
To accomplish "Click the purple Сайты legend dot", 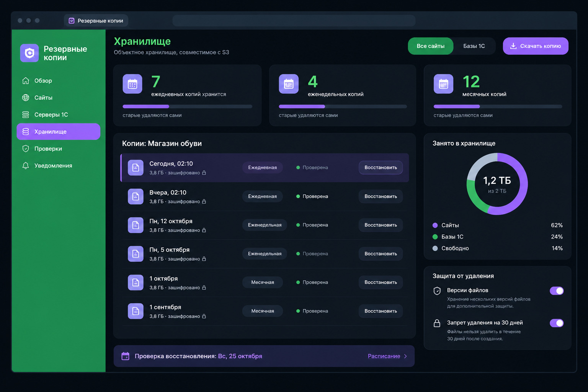I will tap(435, 225).
